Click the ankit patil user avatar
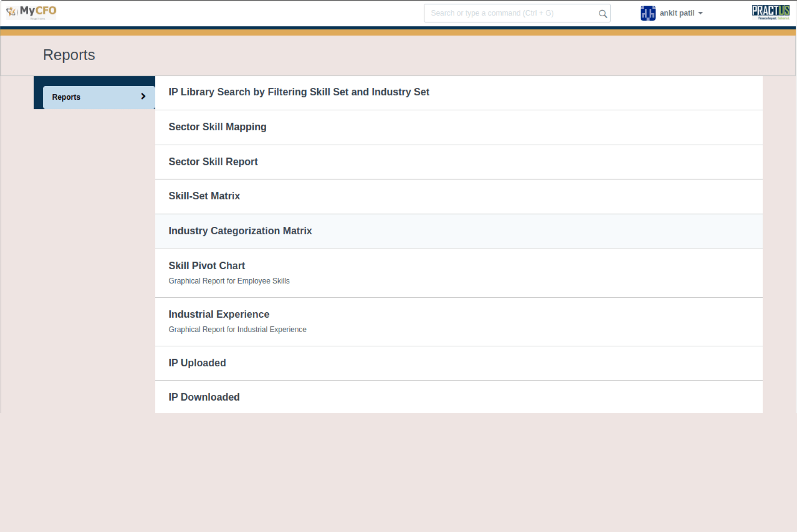Viewport: 797px width, 532px height. tap(647, 13)
